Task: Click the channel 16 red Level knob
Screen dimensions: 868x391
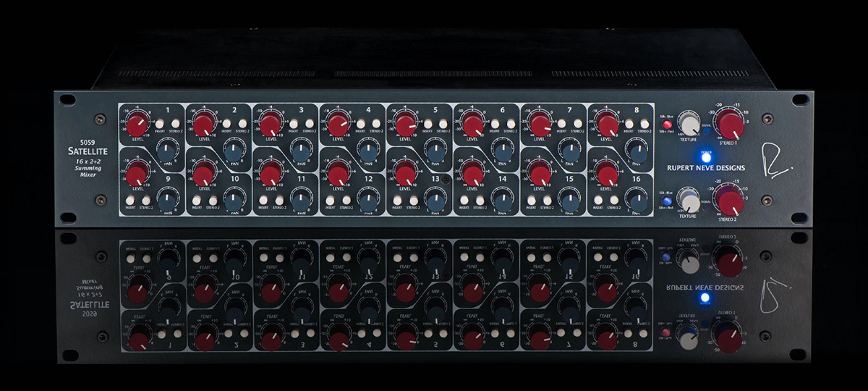Action: click(607, 173)
